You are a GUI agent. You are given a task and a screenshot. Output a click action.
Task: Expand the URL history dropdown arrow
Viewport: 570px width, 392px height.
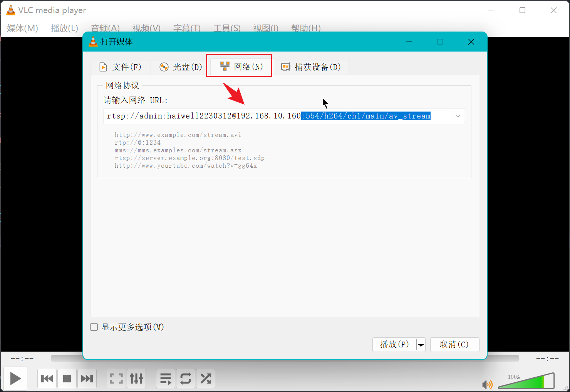tap(458, 116)
